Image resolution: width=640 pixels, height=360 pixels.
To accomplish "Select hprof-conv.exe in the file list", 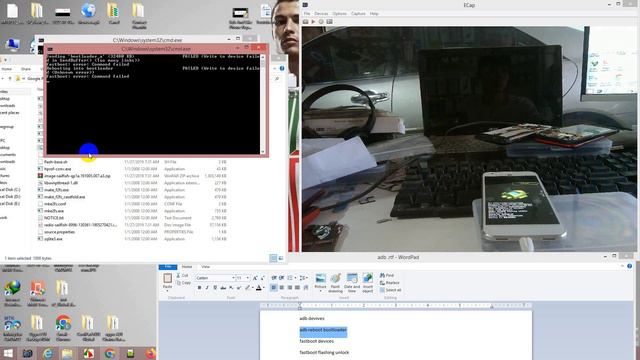I will pyautogui.click(x=57, y=169).
